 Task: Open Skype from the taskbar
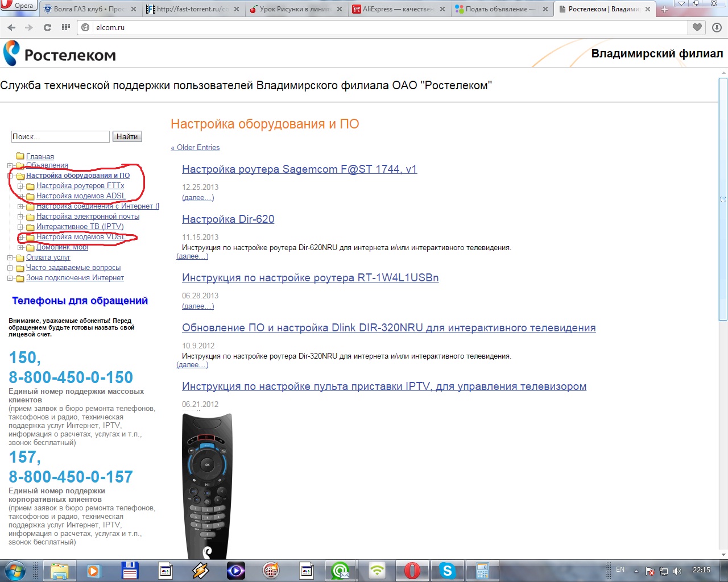coord(447,571)
